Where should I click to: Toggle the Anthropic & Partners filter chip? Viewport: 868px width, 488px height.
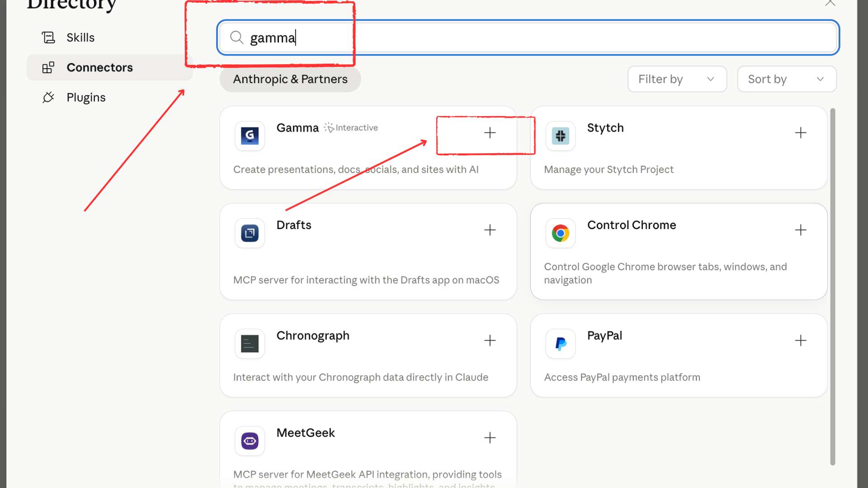point(290,79)
